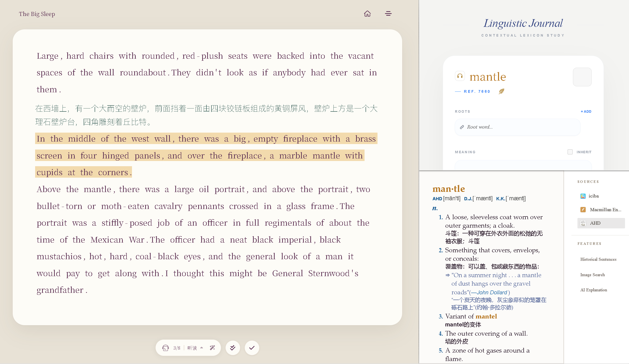Click the AHD source icon
The image size is (629, 364).
pyautogui.click(x=583, y=223)
